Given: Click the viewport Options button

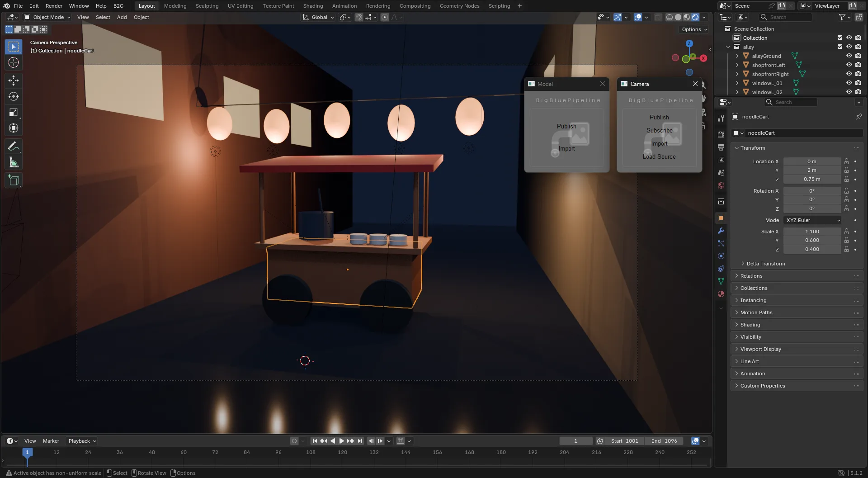Looking at the screenshot, I should point(694,29).
